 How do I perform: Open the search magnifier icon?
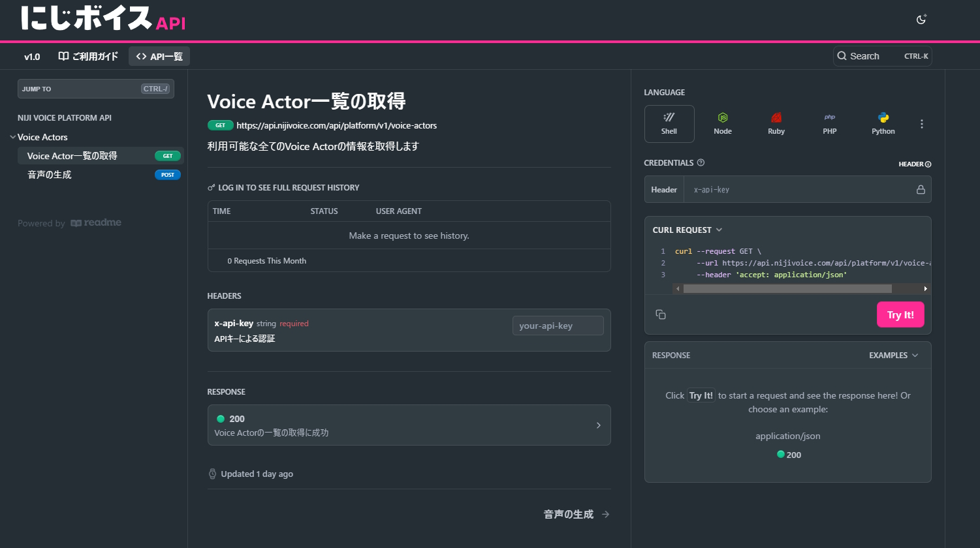[x=842, y=56]
